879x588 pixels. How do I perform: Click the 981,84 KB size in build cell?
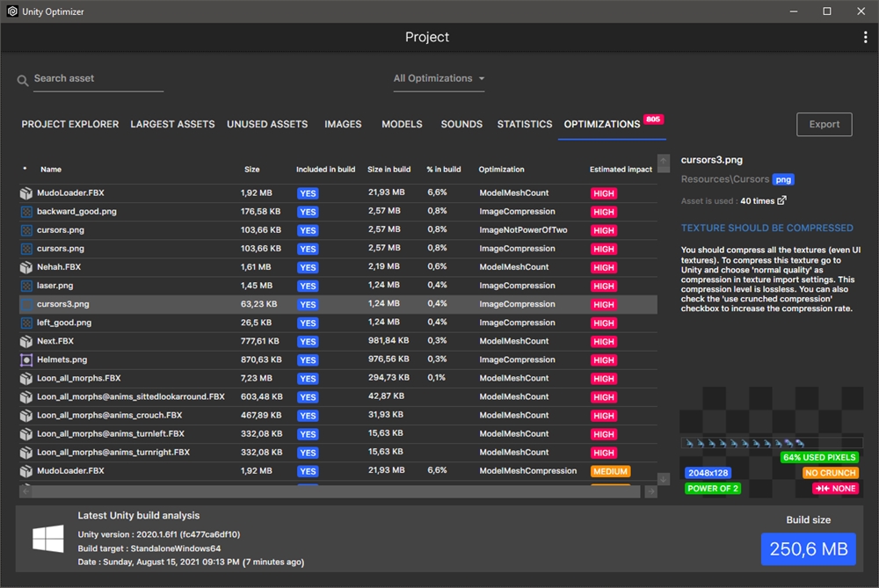388,341
